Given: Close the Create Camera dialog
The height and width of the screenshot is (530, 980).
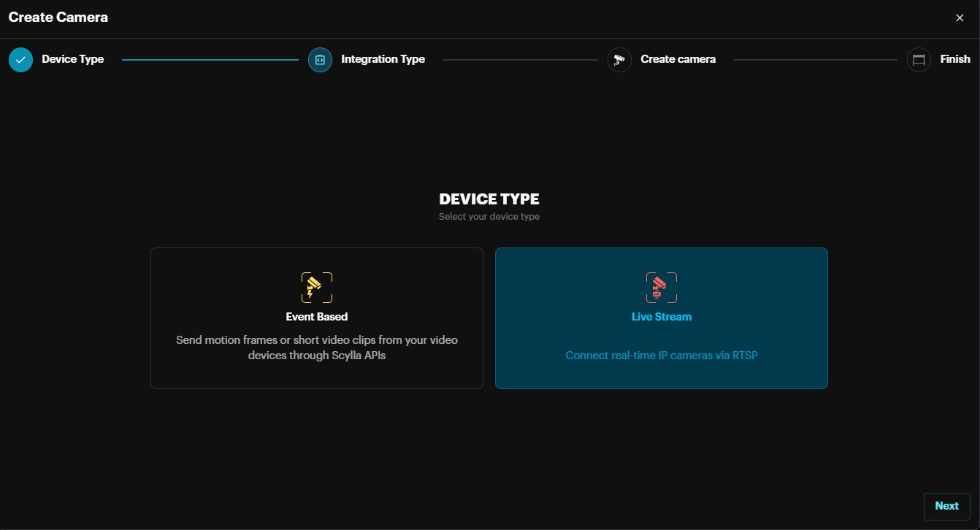Looking at the screenshot, I should 960,18.
